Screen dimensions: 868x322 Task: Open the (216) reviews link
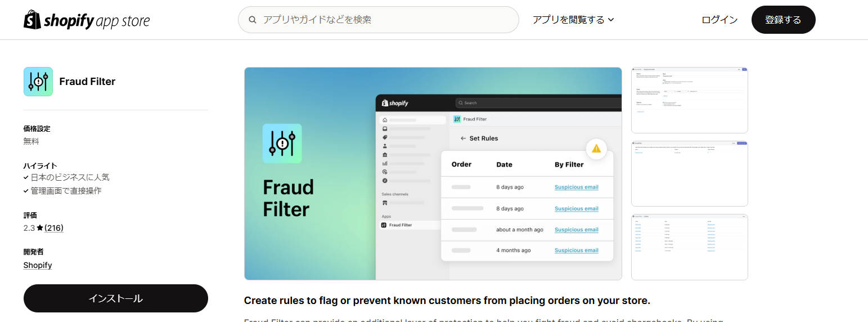pos(54,228)
